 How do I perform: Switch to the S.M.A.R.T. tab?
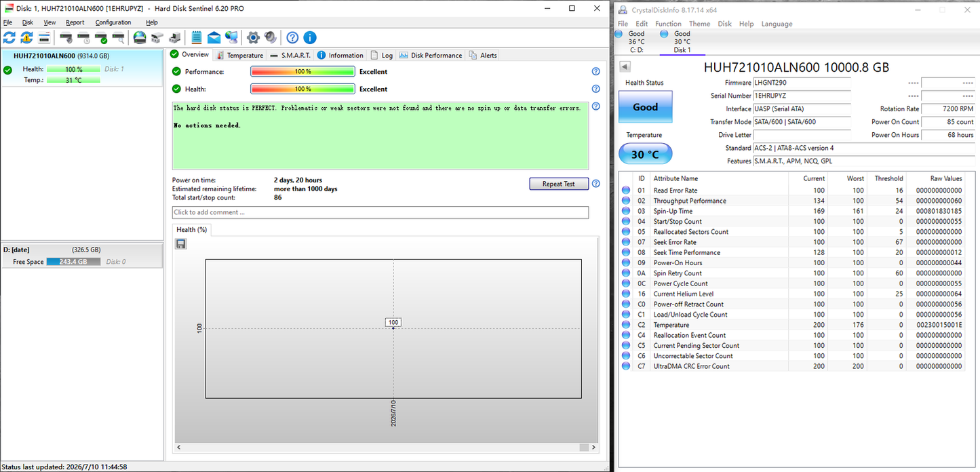(x=290, y=56)
